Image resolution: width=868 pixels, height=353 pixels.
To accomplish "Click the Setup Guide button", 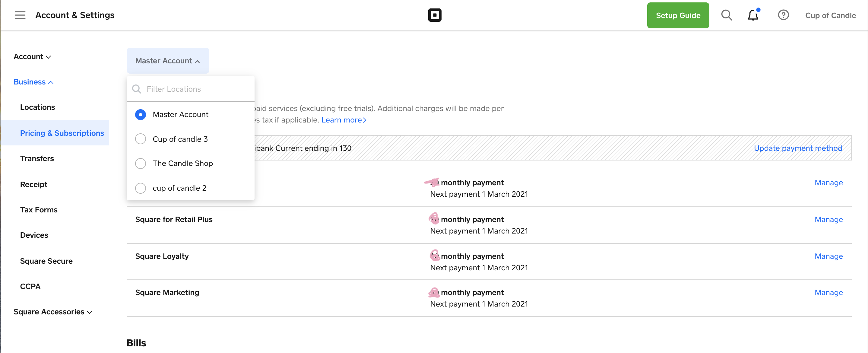I will coord(678,15).
